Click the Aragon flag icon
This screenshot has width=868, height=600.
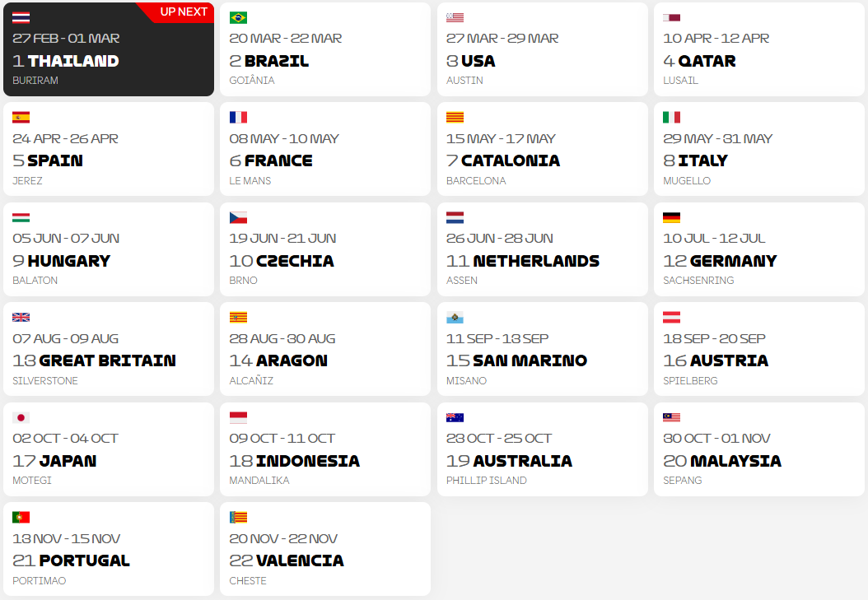[x=236, y=317]
